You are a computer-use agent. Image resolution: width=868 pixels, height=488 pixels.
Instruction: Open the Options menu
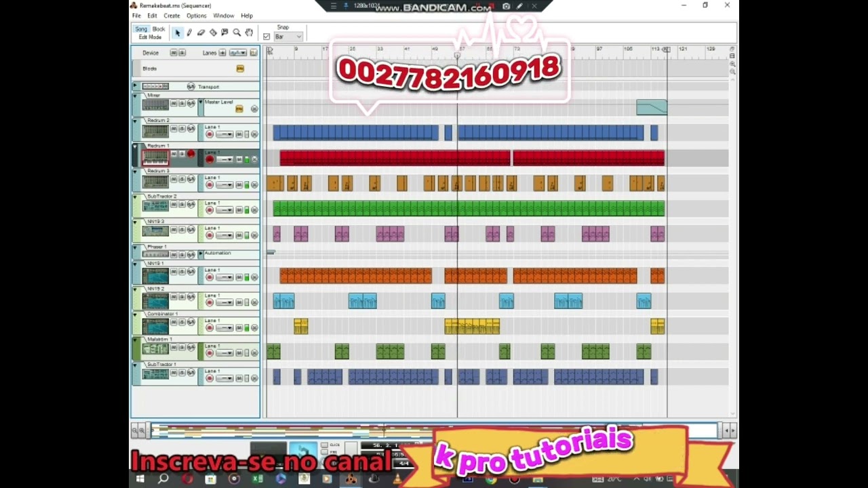[x=196, y=16]
